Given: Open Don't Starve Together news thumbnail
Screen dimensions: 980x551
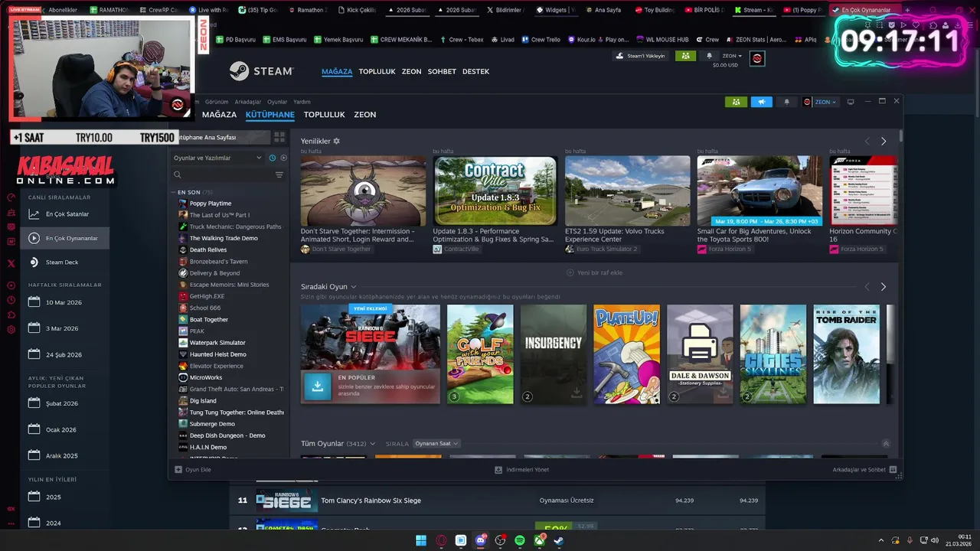Looking at the screenshot, I should 363,191.
